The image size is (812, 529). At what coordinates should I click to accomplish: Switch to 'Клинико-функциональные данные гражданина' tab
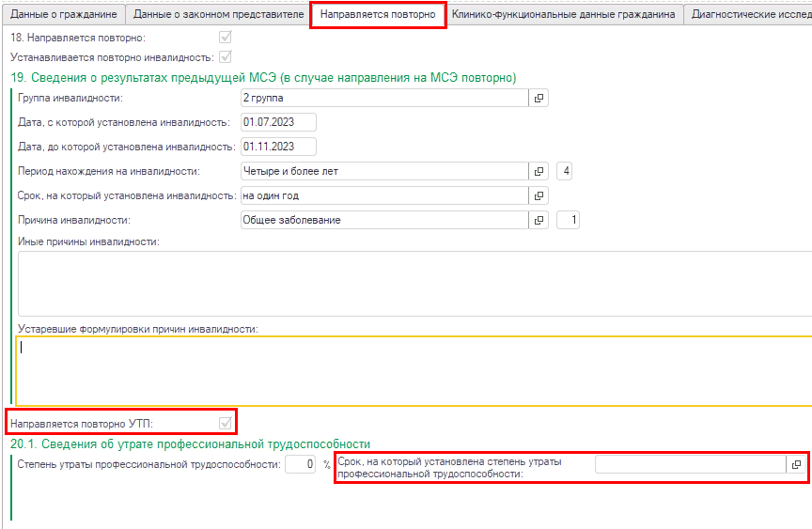(x=563, y=15)
